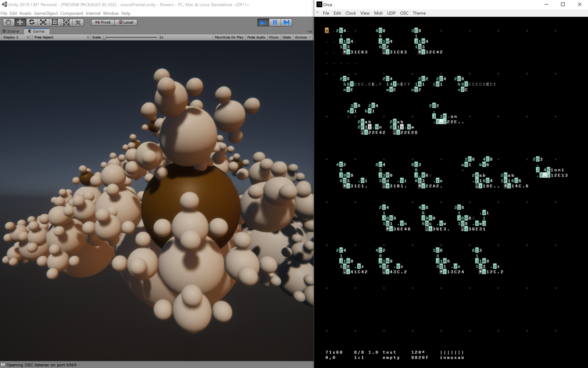
Task: Click Play button in Unity
Action: (x=263, y=22)
